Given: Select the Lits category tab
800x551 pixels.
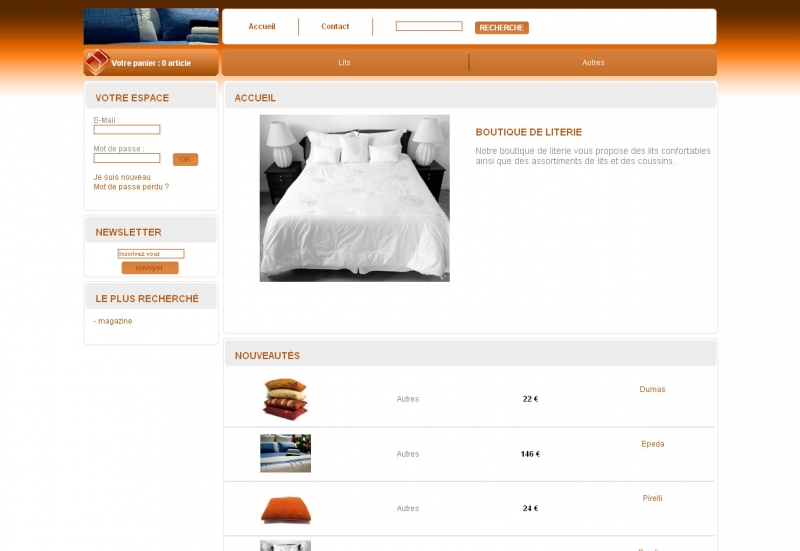Looking at the screenshot, I should coord(344,63).
